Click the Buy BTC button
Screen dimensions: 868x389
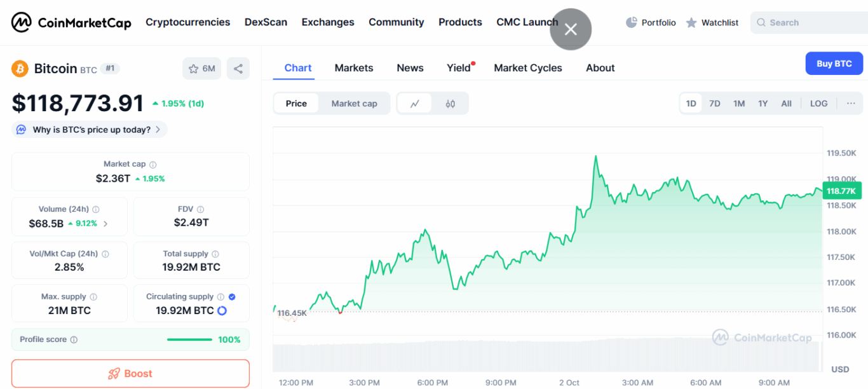point(834,64)
